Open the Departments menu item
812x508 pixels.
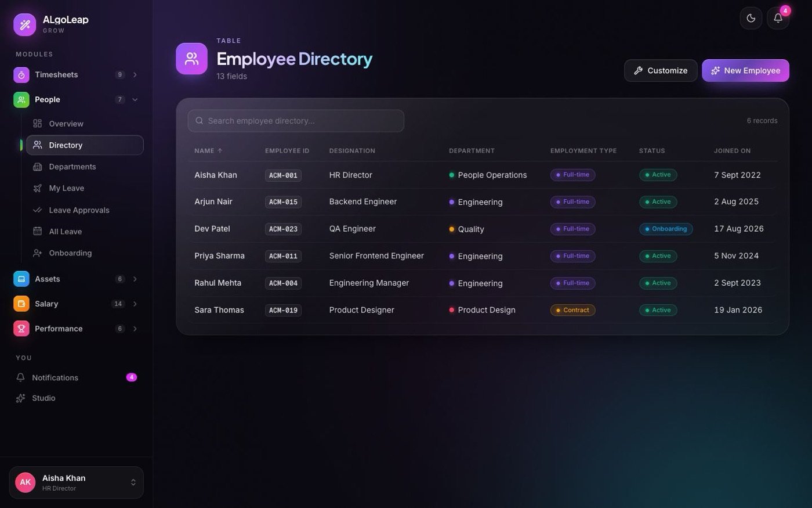pos(85,167)
